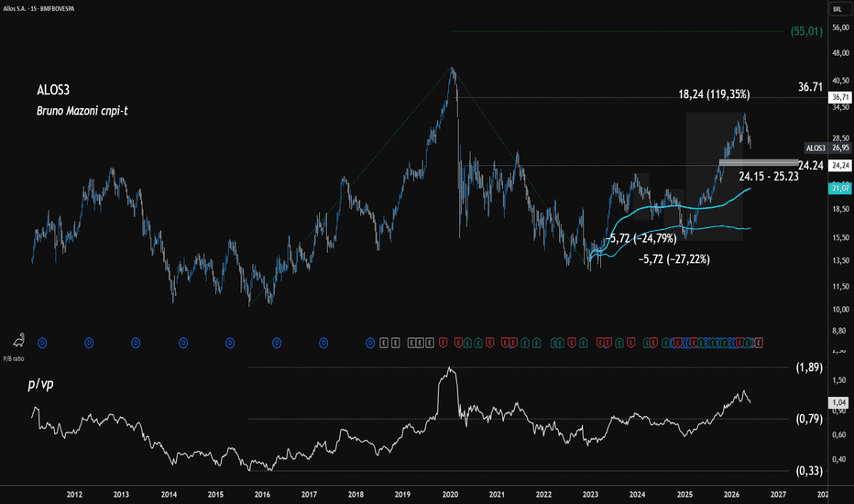This screenshot has width=854, height=504.
Task: Select the ALOS3 text annotation
Action: (x=53, y=90)
